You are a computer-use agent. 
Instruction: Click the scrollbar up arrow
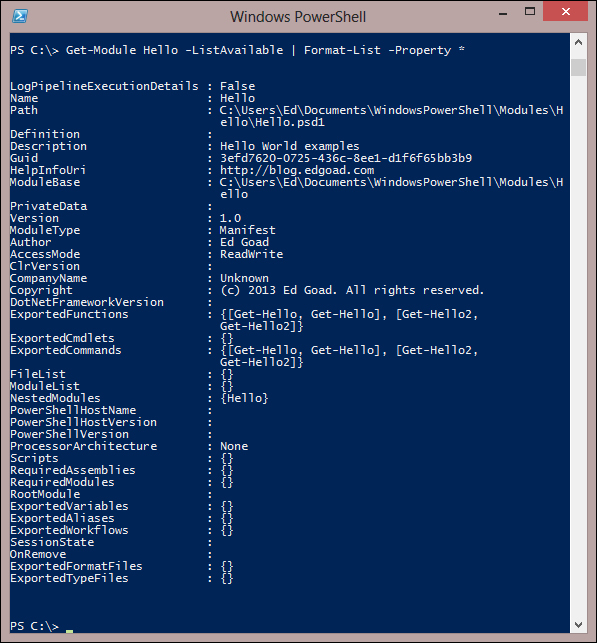coord(578,42)
